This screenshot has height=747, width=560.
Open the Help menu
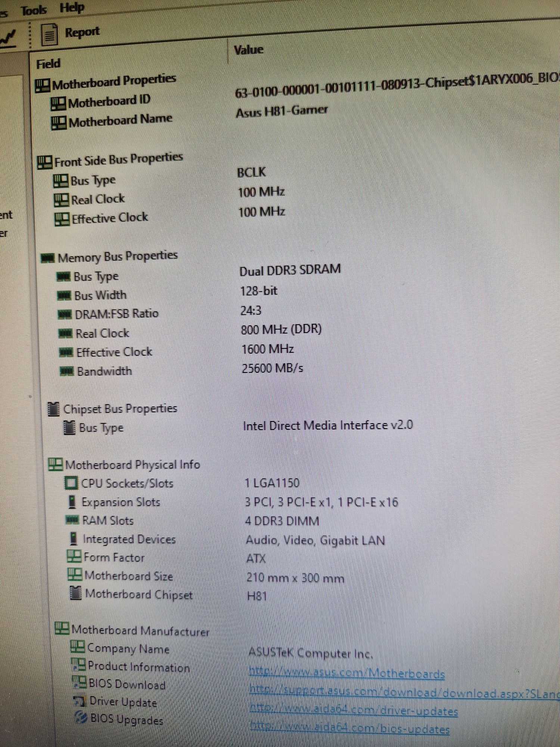point(72,7)
